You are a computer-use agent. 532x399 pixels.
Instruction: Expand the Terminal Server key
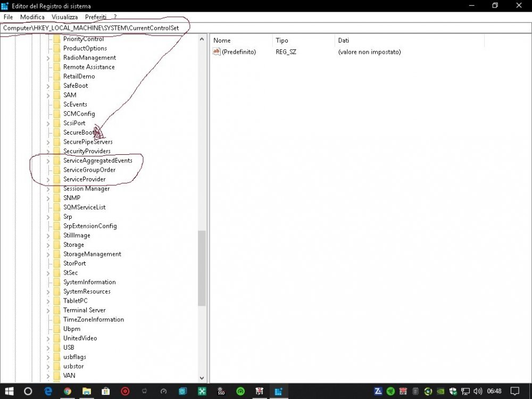(48, 311)
